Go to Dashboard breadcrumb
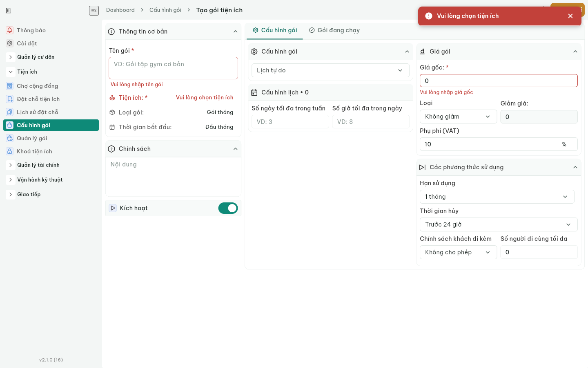Screen dimensions: 588x368 (x=120, y=10)
